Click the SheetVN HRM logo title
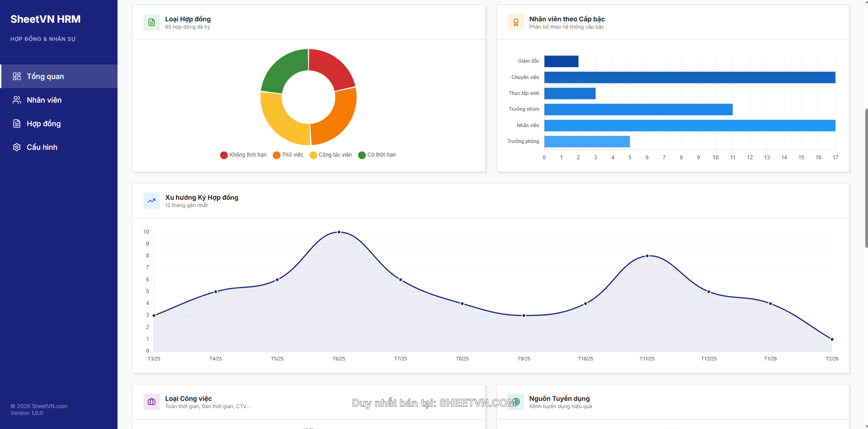Screen dimensions: 868x429 45,19
